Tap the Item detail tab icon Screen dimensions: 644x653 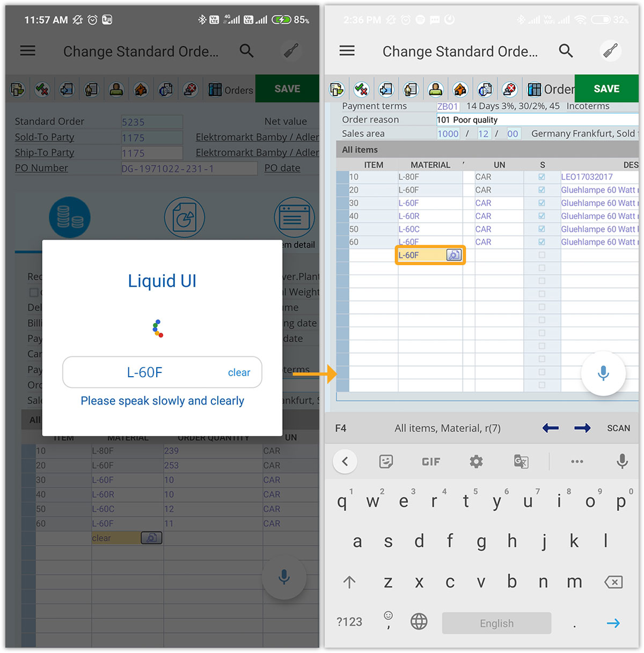(x=294, y=218)
